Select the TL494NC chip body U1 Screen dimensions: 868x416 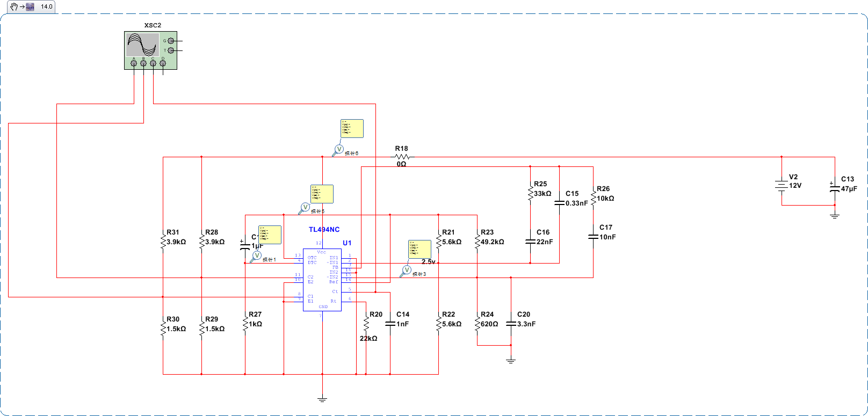(322, 280)
